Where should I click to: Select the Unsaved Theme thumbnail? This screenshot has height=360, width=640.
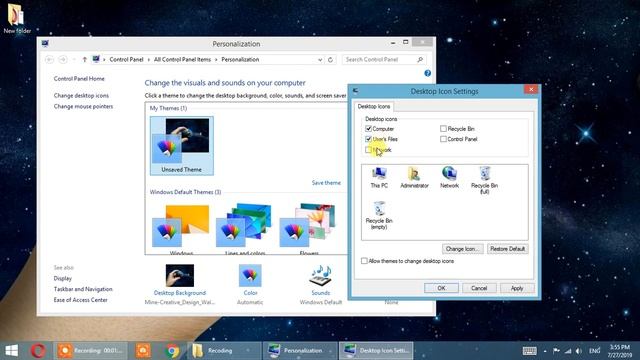coord(182,146)
